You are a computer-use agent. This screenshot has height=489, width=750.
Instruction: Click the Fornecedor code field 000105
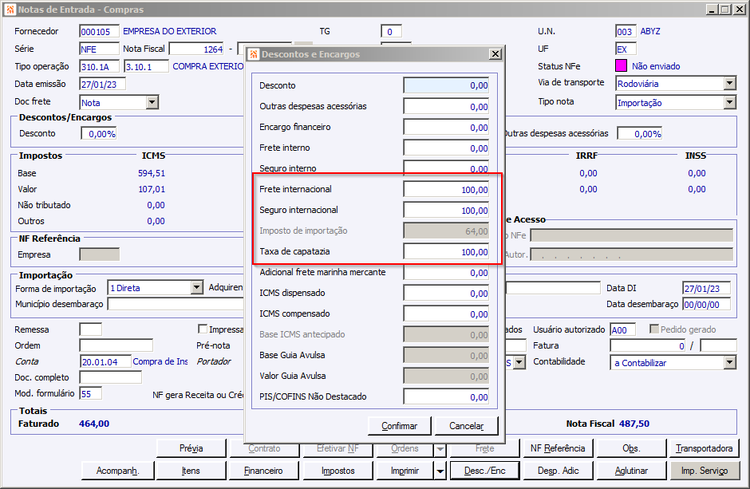tap(99, 32)
